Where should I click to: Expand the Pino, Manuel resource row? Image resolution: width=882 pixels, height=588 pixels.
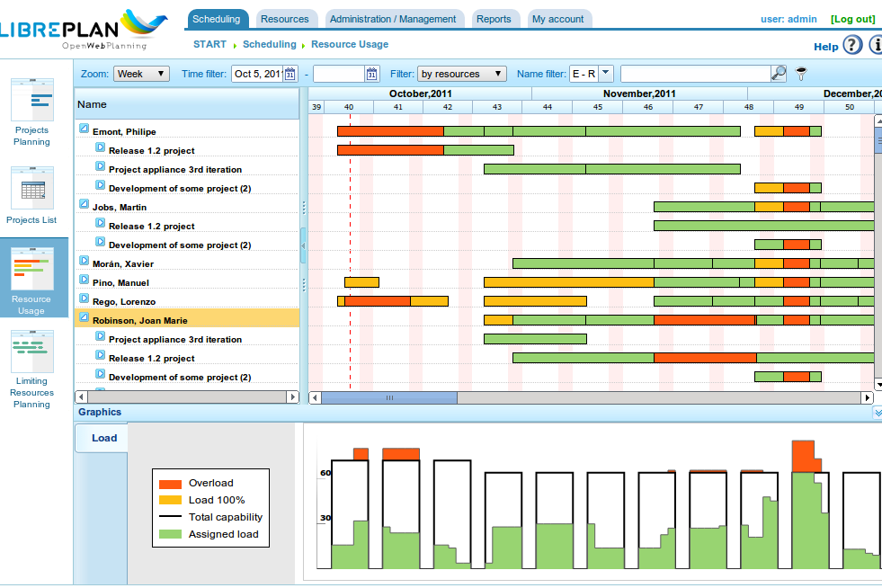[x=84, y=280]
